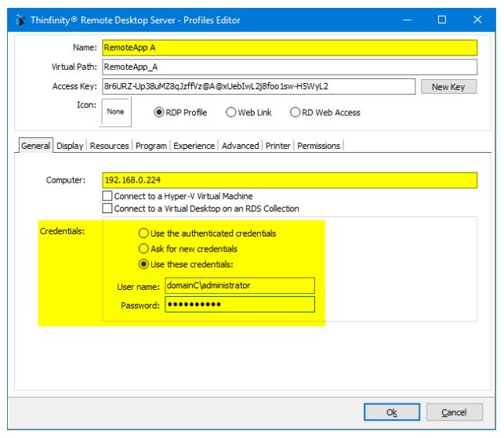Click the Thinfinity app icon in title bar
504x438 pixels.
[20, 20]
